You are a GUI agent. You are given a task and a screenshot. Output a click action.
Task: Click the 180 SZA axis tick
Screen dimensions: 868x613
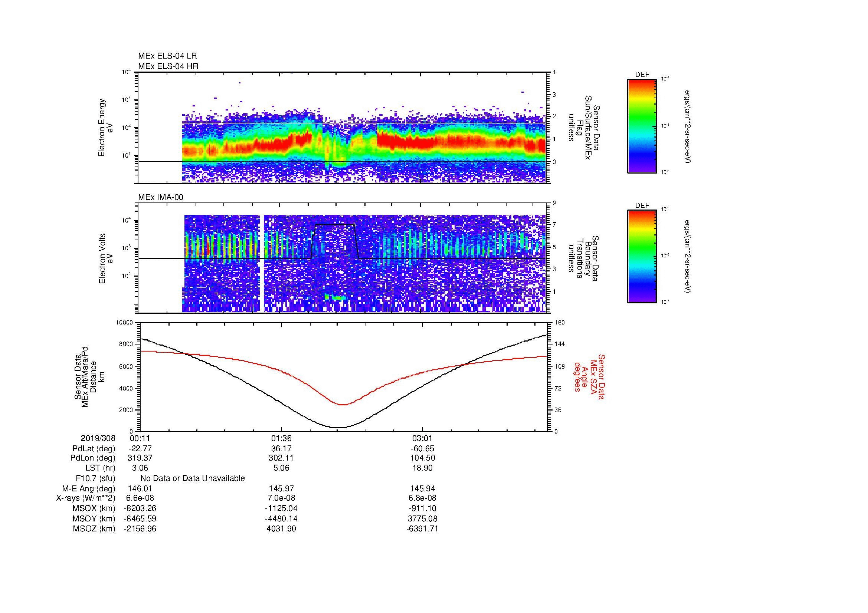560,323
